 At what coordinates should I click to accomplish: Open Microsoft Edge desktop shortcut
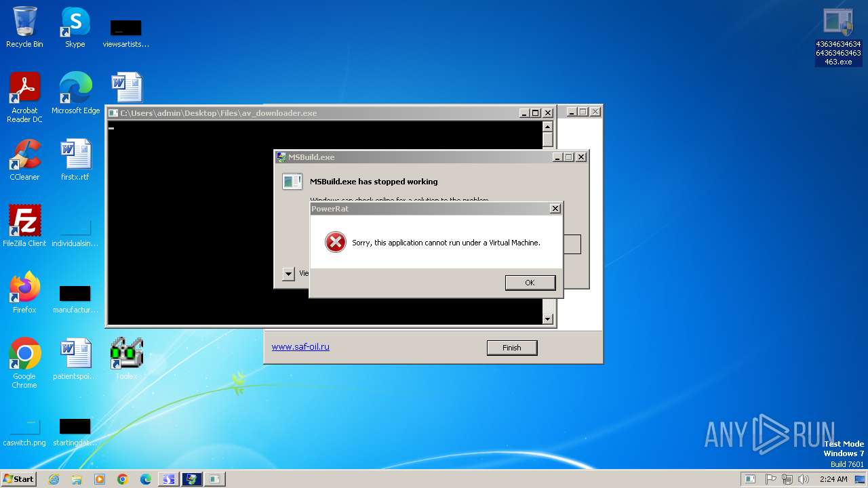(75, 94)
